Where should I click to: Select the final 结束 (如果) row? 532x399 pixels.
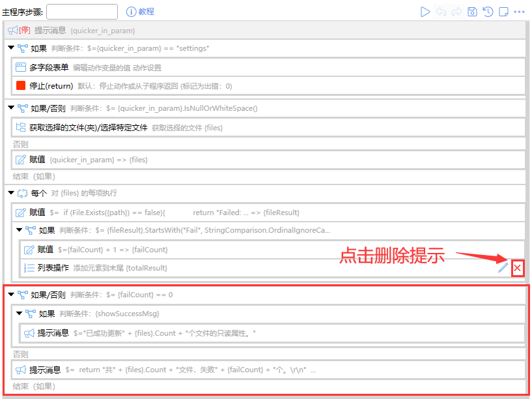click(34, 386)
